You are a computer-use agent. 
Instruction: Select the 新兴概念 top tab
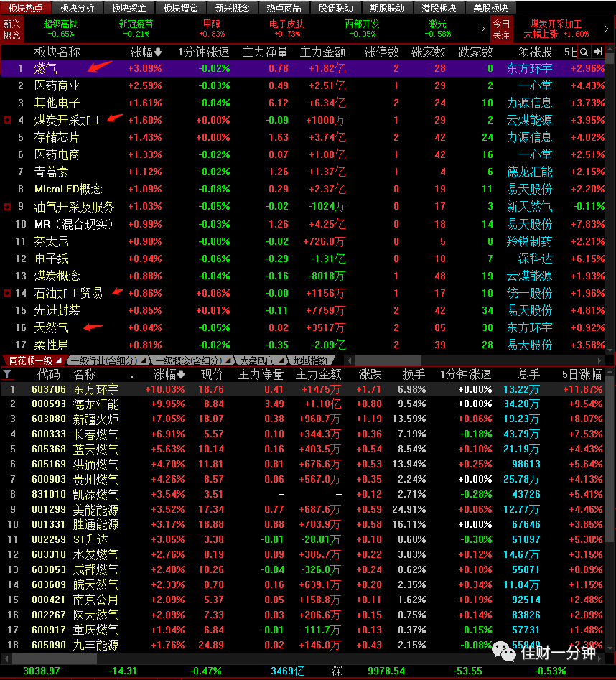click(x=232, y=8)
